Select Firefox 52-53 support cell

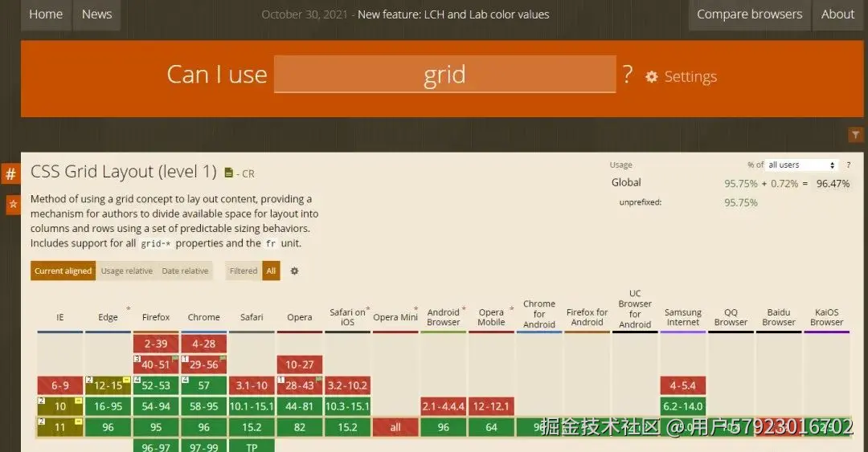(x=156, y=385)
